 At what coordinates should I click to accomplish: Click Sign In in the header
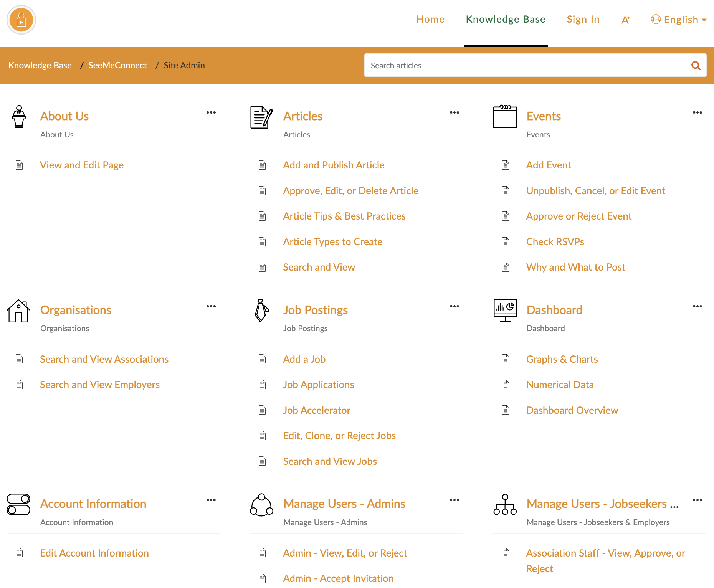coord(583,19)
